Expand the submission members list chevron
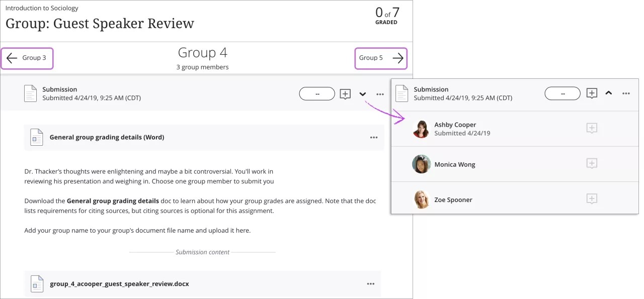Screen dimensions: 644x299 [x=362, y=94]
